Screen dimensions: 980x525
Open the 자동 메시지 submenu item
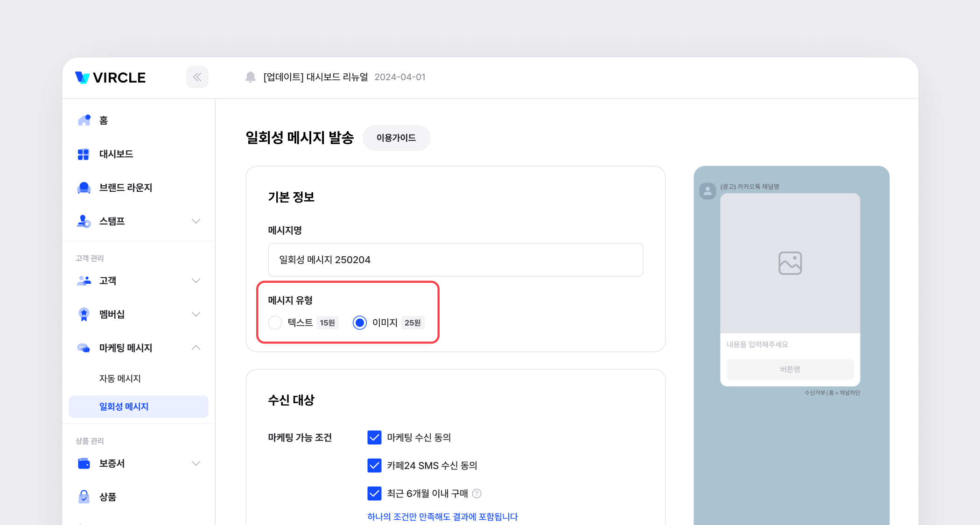pyautogui.click(x=120, y=378)
